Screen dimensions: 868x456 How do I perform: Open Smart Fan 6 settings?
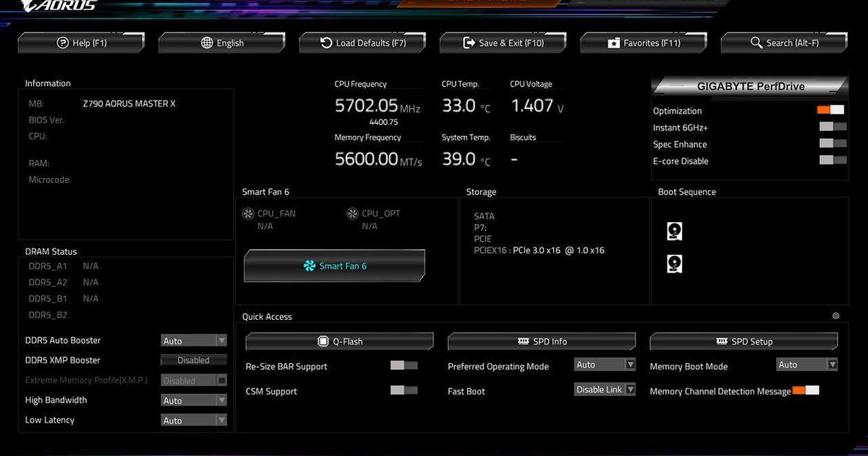point(334,266)
